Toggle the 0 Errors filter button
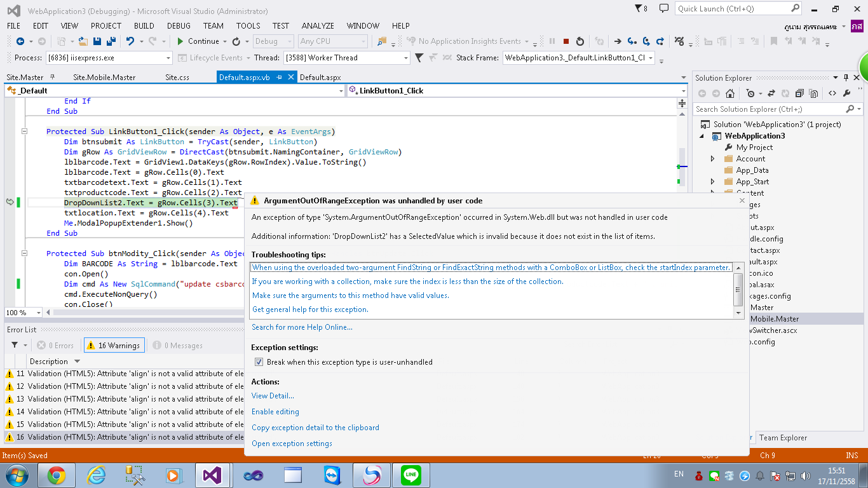This screenshot has height=488, width=868. 55,346
